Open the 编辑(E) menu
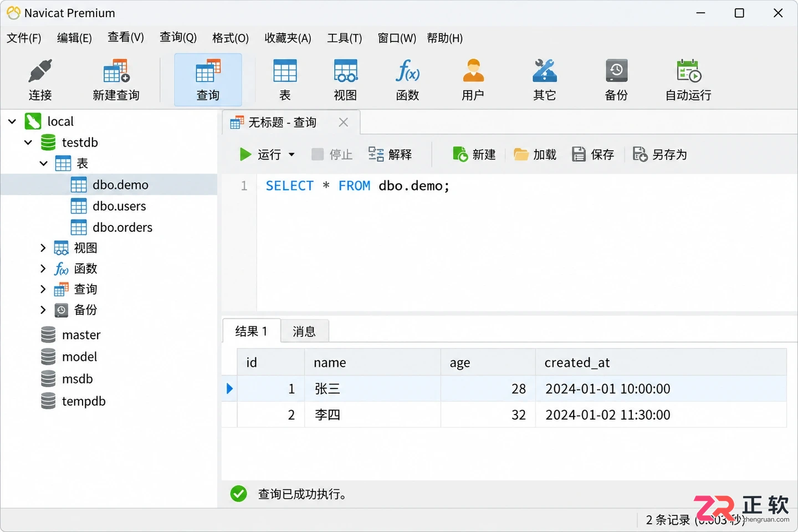798x532 pixels. point(74,38)
